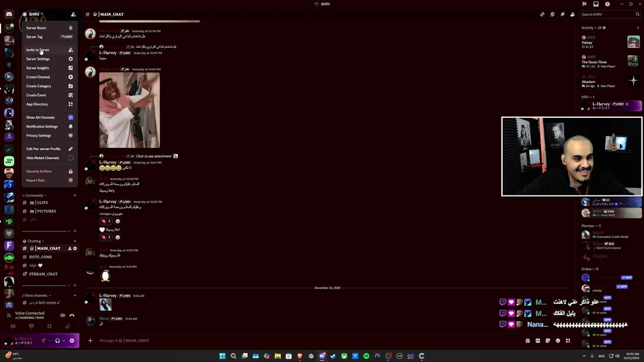Unmute the microphone
Viewport: 644px width, 362px height.
click(x=44, y=340)
